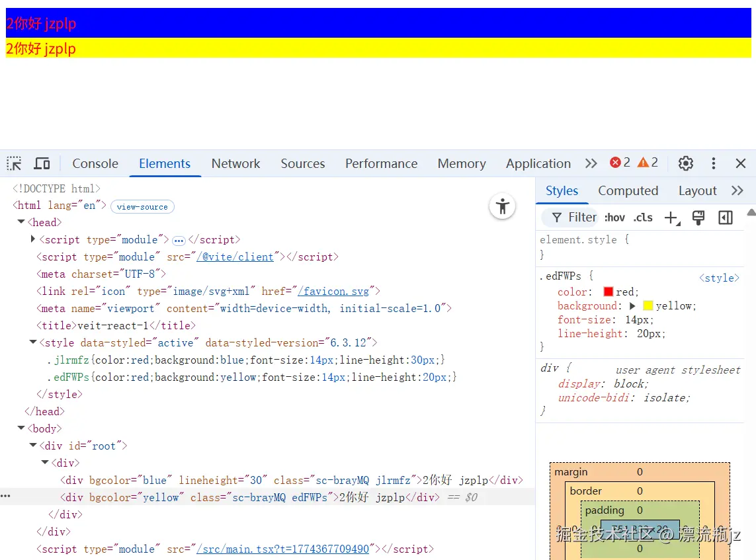Open the customize DevTools three-dot menu
This screenshot has height=560, width=756.
pyautogui.click(x=714, y=163)
